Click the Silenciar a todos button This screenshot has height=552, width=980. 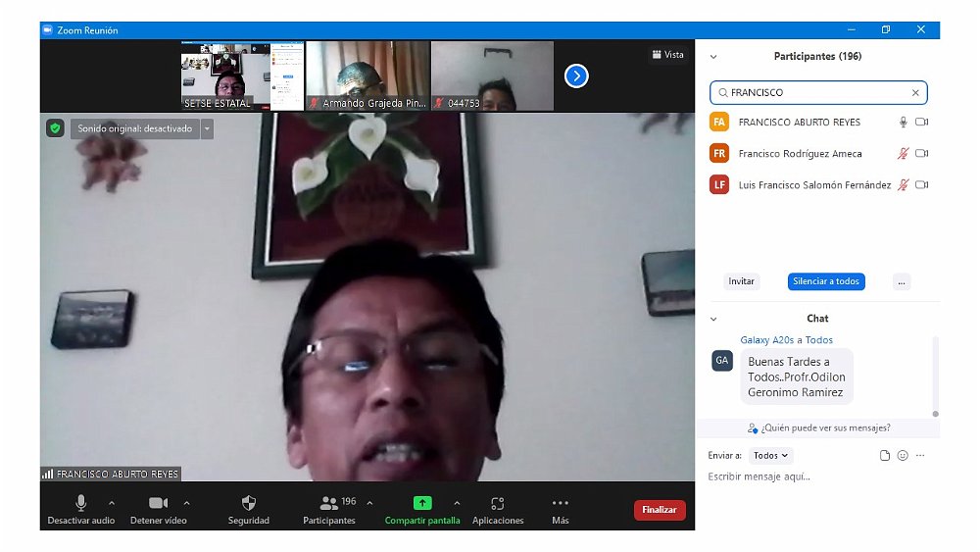826,281
